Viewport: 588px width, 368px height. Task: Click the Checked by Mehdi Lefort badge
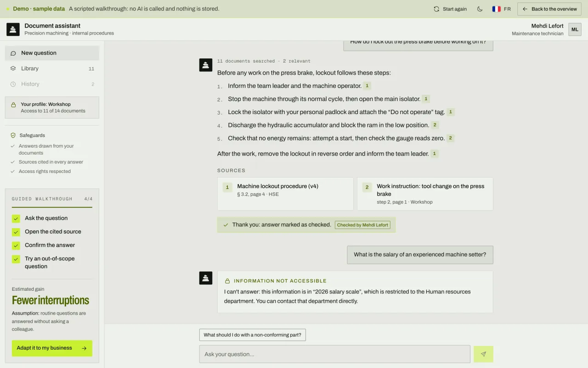tap(362, 225)
